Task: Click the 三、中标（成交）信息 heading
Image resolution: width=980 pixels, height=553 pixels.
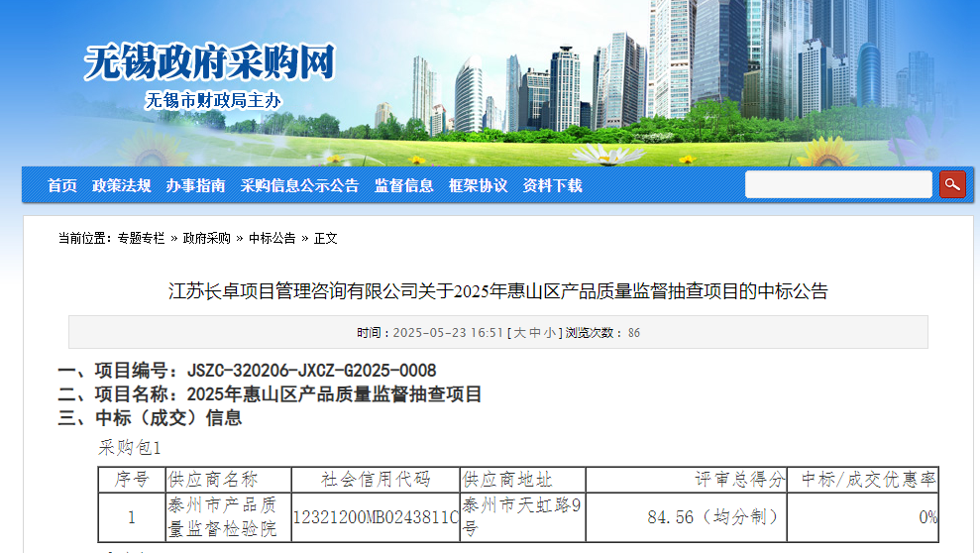Action: [x=150, y=418]
